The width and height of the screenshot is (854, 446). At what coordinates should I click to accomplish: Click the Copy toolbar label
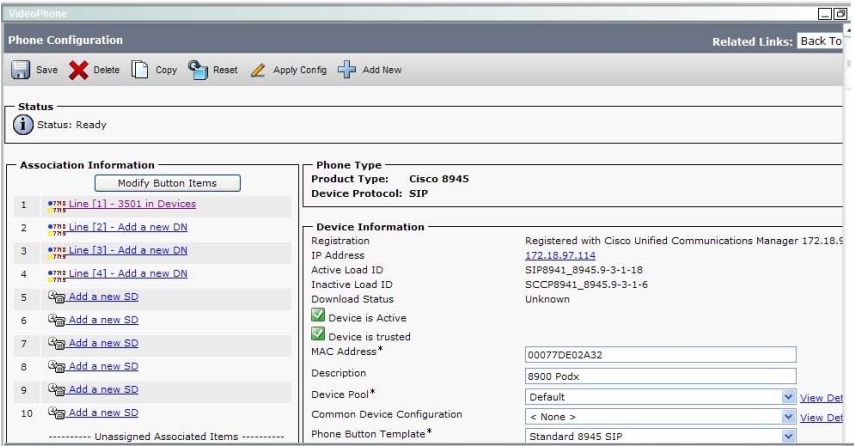(166, 70)
